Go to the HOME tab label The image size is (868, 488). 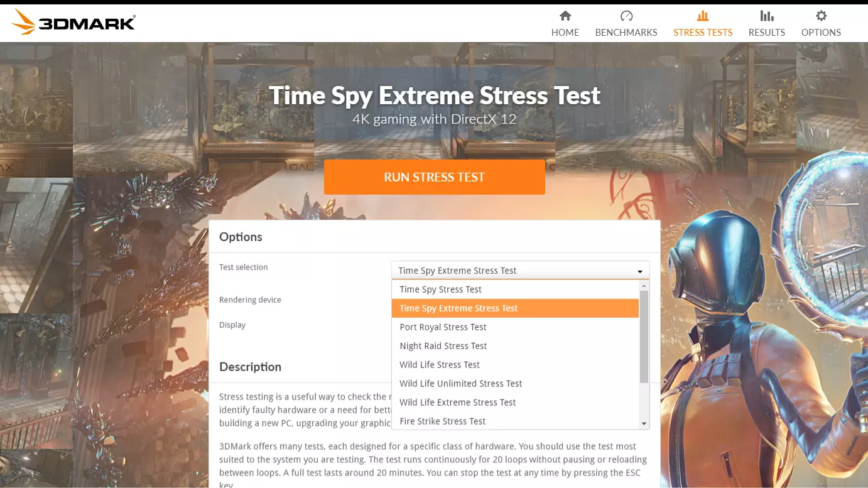pos(565,33)
